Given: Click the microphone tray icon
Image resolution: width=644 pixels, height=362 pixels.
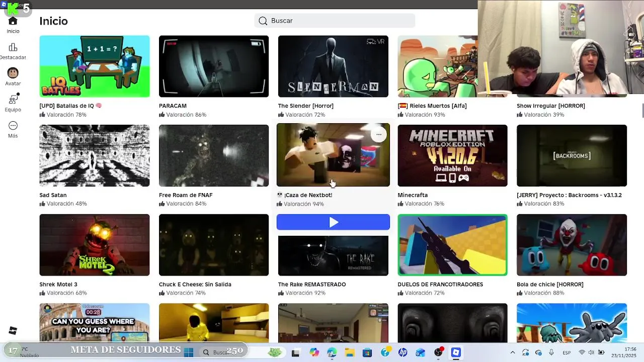Looking at the screenshot, I should [551, 352].
